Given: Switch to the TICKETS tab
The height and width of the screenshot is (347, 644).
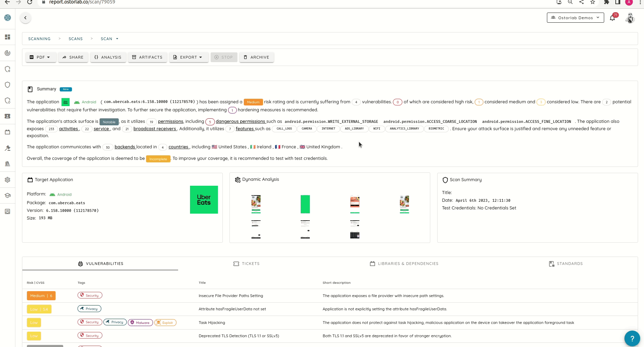Looking at the screenshot, I should (x=247, y=264).
